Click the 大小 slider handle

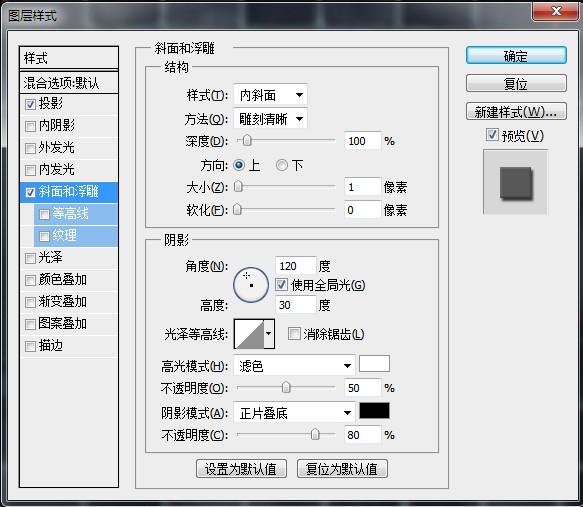[x=238, y=187]
